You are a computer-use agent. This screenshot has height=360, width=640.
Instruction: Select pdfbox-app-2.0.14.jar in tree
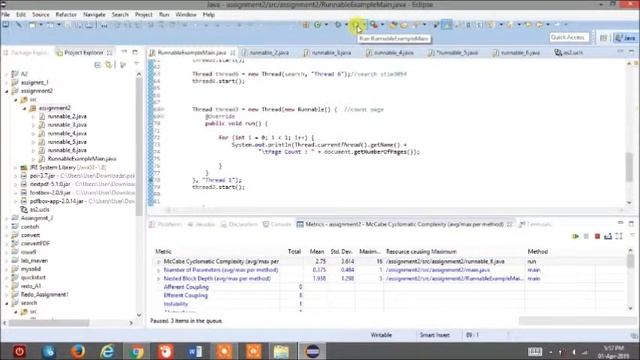(56, 201)
